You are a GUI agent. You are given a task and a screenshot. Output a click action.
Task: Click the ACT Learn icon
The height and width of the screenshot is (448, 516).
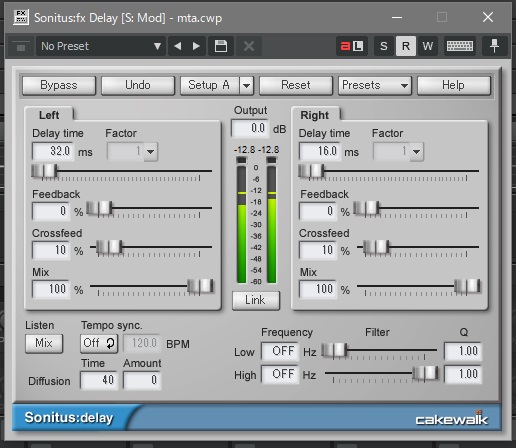point(352,46)
